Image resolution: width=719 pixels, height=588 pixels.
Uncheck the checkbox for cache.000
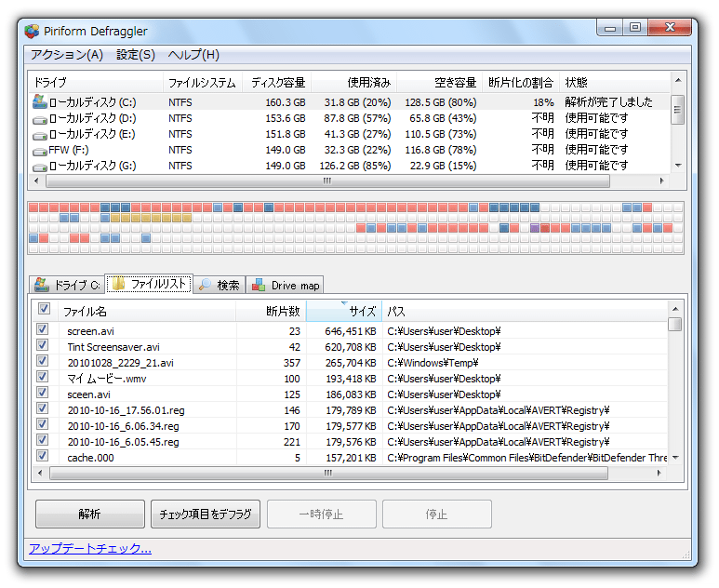pos(42,456)
